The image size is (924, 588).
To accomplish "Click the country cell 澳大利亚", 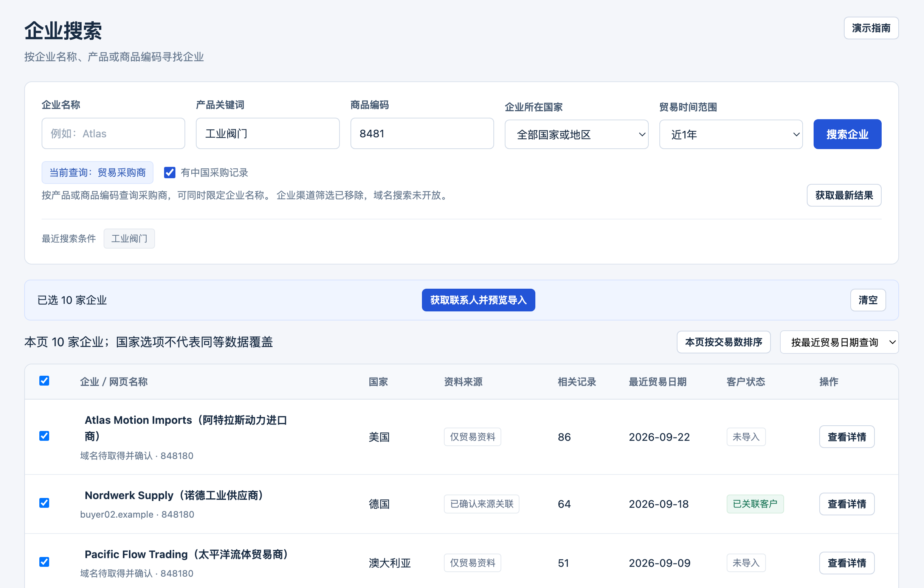I will tap(389, 563).
